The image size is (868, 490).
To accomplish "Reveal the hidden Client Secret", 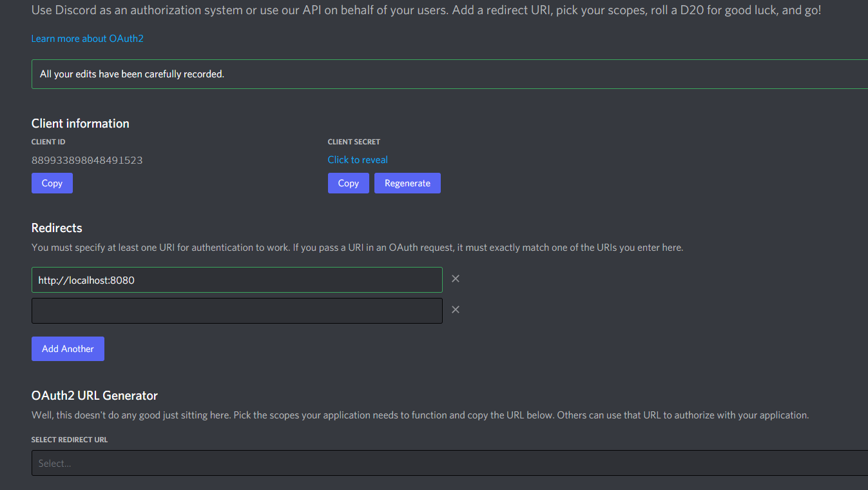I will point(358,159).
